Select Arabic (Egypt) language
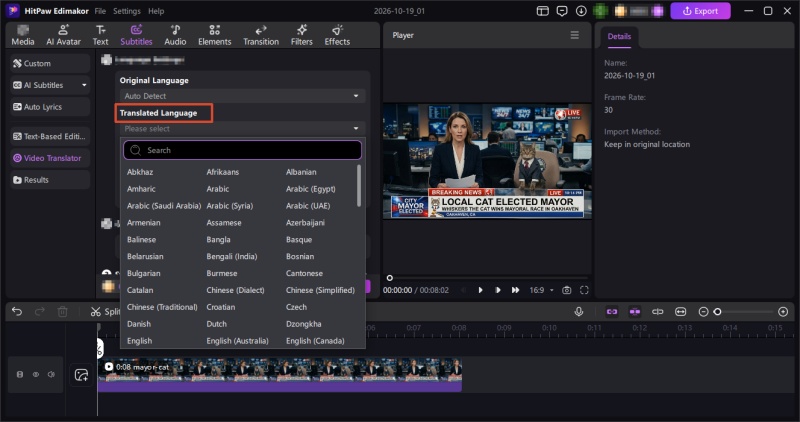Viewport: 800px width, 422px height. (311, 189)
